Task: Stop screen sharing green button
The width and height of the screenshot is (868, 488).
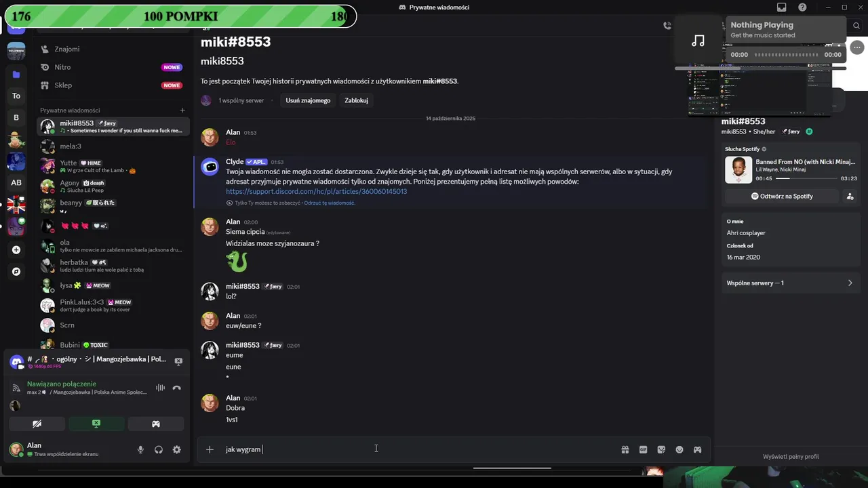Action: pyautogui.click(x=96, y=424)
